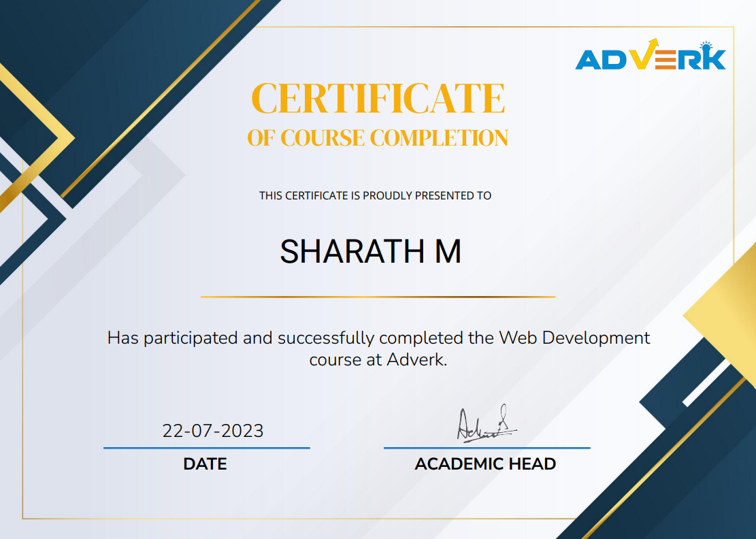
Task: Click the Academic Head signature
Action: (x=486, y=424)
